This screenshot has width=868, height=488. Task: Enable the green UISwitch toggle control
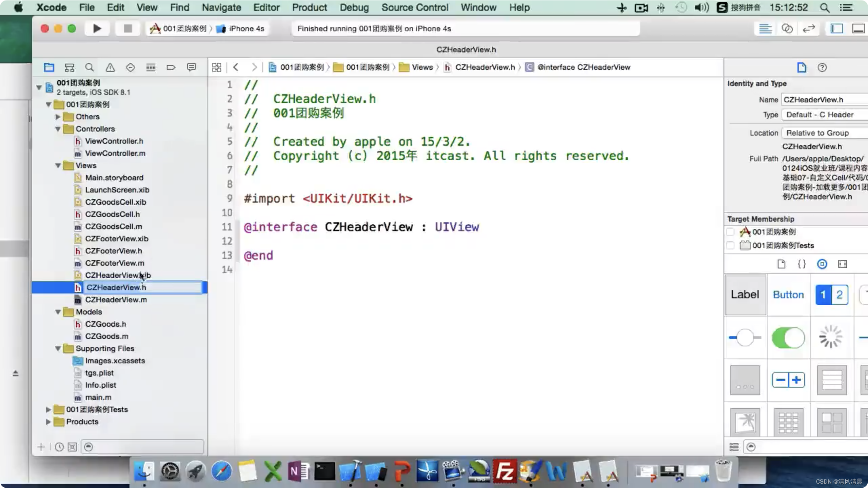788,338
